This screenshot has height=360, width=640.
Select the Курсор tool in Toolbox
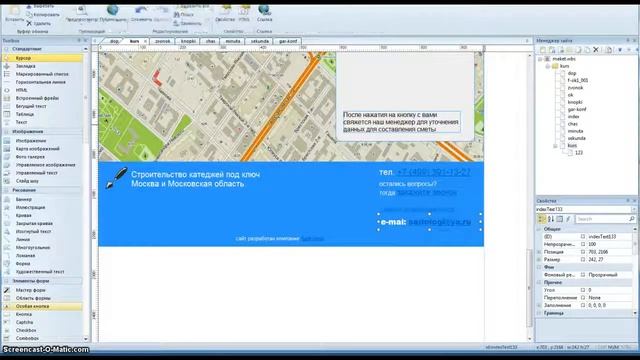[42, 58]
